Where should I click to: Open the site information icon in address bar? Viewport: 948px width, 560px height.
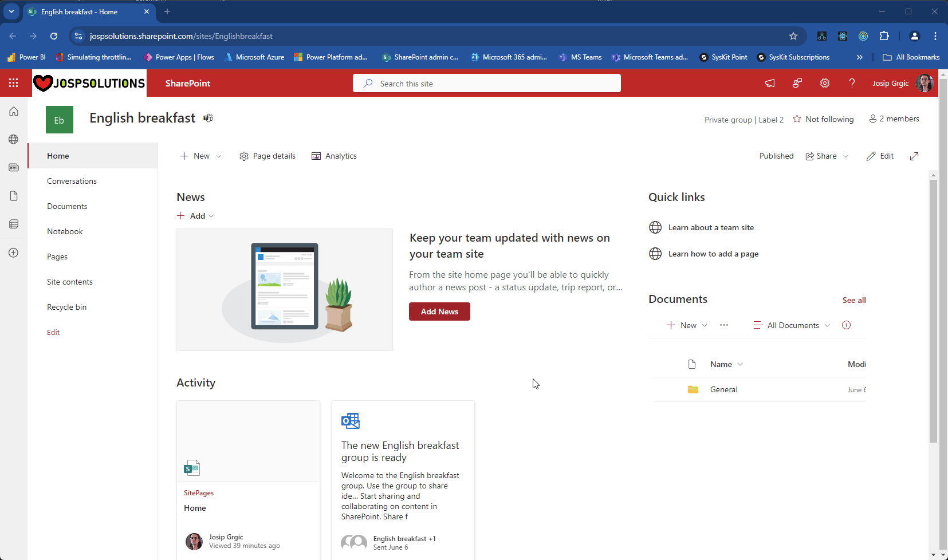[x=79, y=36]
